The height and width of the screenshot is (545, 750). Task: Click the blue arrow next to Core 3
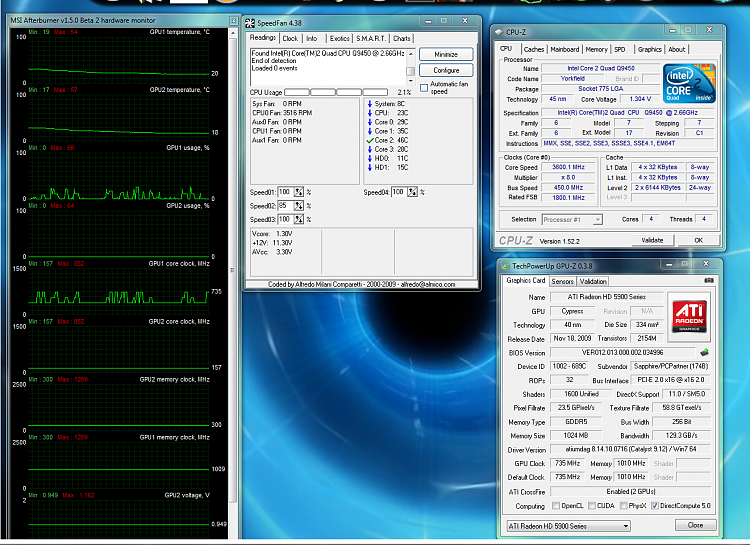370,149
